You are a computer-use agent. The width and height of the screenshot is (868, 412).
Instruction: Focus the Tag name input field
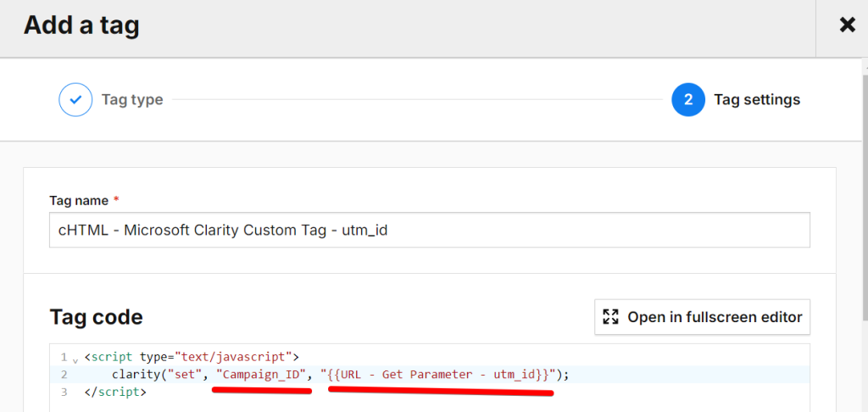coord(430,230)
